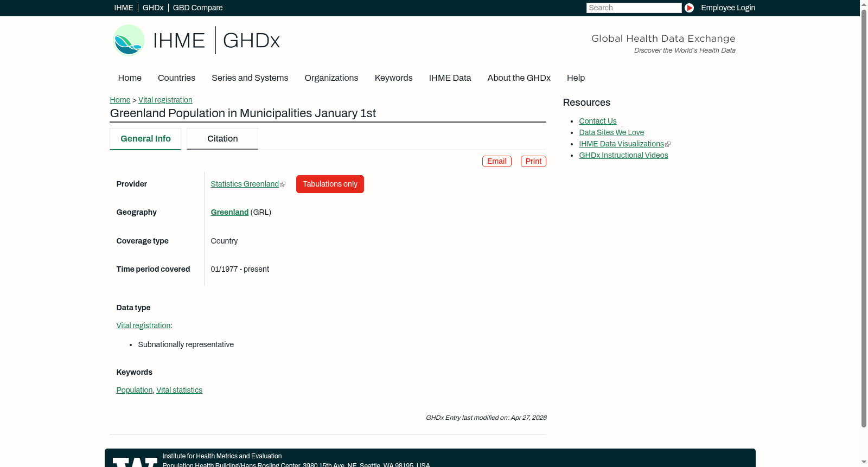
Task: Open About the GHDx menu item
Action: point(519,78)
